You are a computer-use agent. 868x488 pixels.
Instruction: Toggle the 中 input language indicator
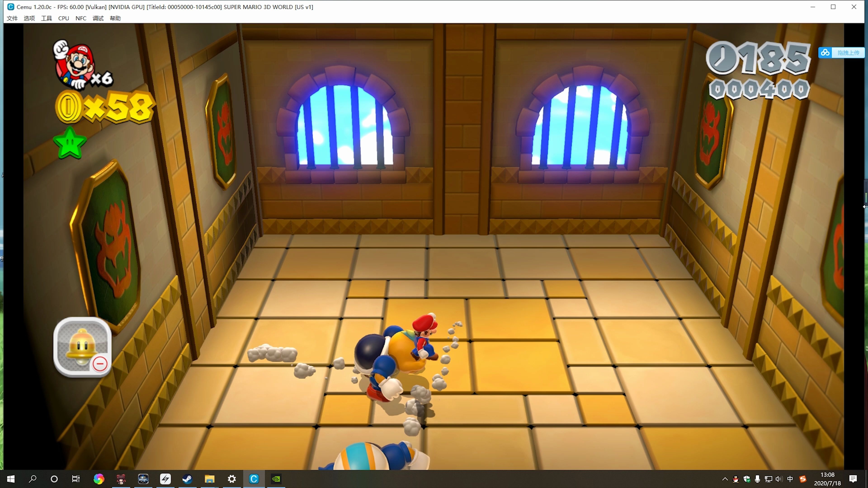pos(790,479)
